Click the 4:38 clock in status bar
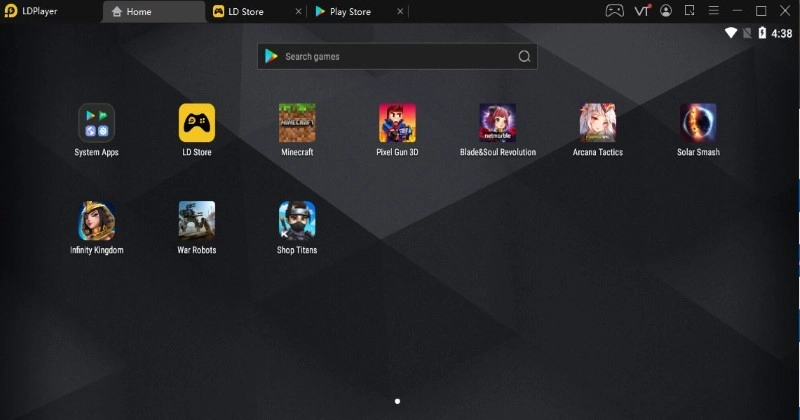This screenshot has height=420, width=800. pyautogui.click(x=782, y=34)
